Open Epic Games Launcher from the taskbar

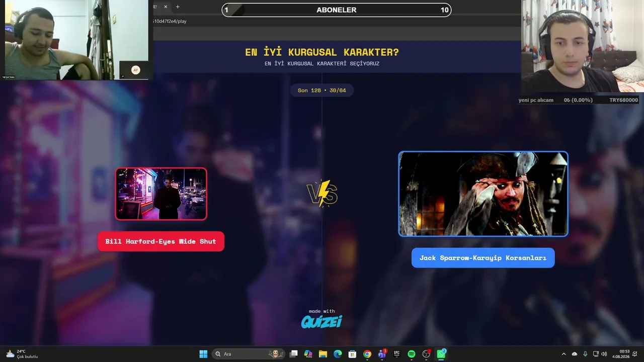click(396, 354)
